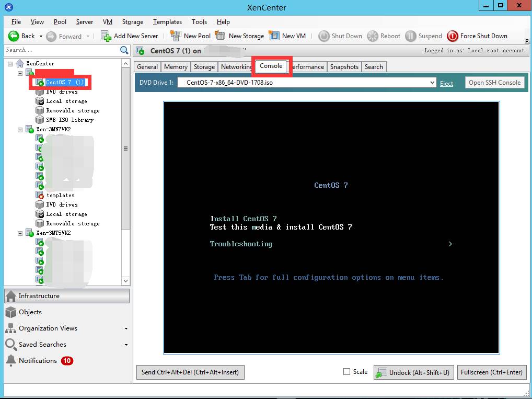Switch to the Snapshots tab

click(344, 67)
